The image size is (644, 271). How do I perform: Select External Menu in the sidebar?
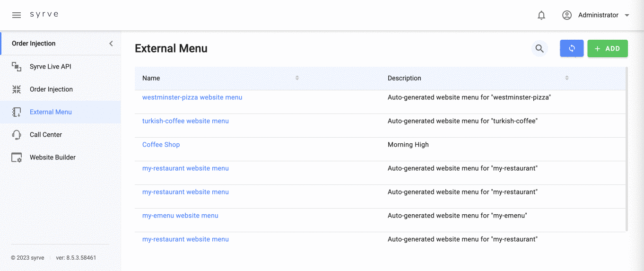pos(51,112)
